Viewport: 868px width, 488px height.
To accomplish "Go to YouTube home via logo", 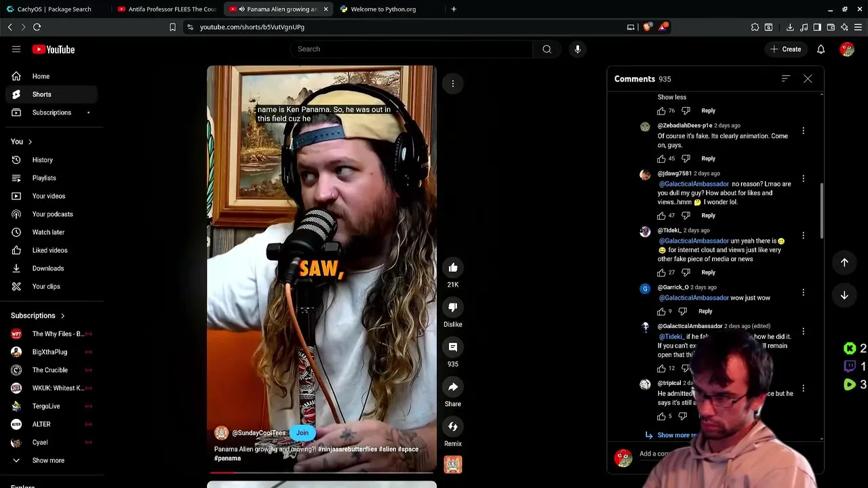I will tap(53, 49).
